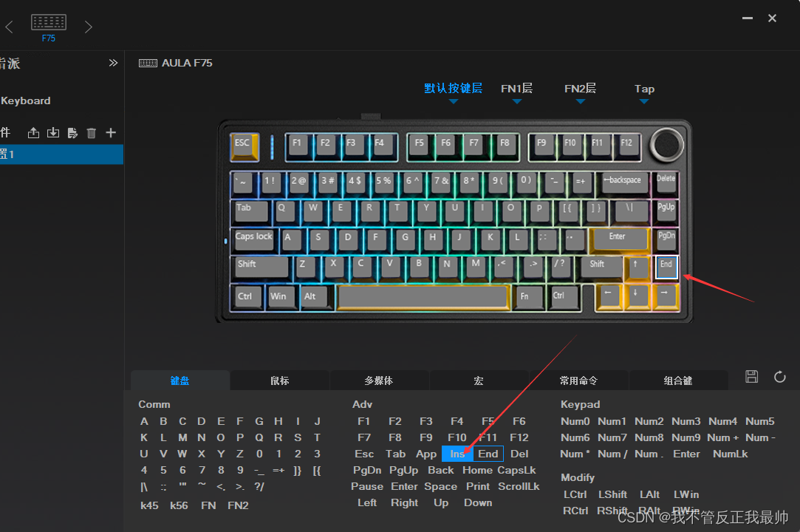Expand arrow under FN2层
Screen dimensions: 800x532
coord(580,102)
